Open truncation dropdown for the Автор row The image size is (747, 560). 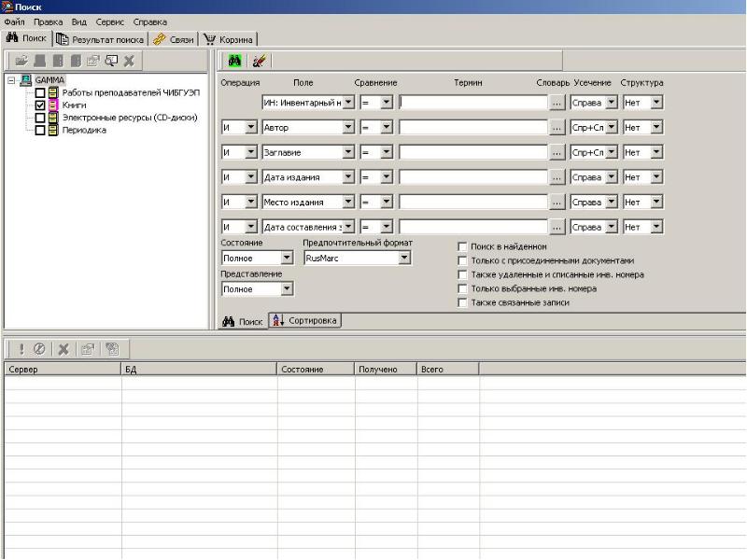[x=612, y=127]
